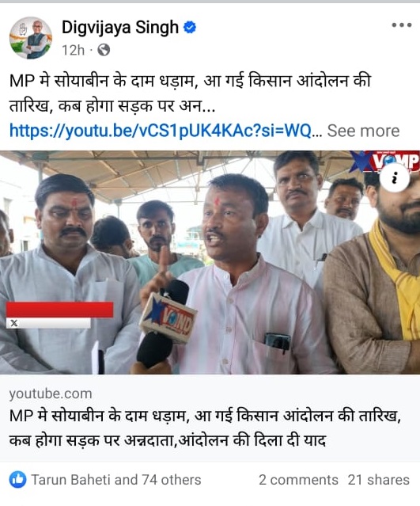Tap the info icon on the video thumbnail
The width and height of the screenshot is (420, 506).
click(x=394, y=177)
